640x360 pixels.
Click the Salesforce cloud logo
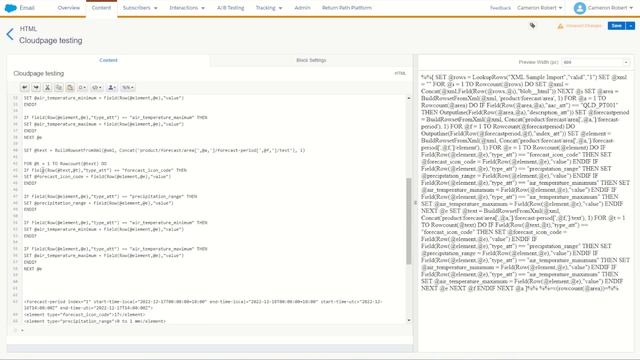(10, 8)
